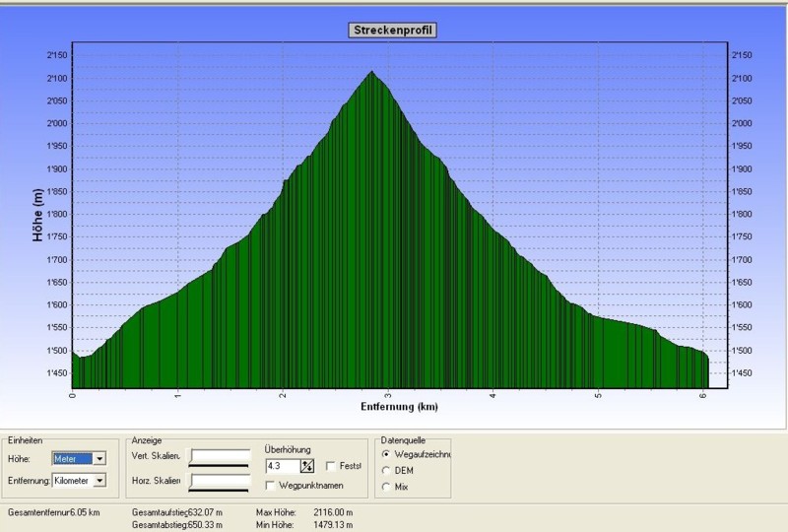The image size is (788, 532).
Task: Choose the Mix data source option
Action: coord(385,486)
